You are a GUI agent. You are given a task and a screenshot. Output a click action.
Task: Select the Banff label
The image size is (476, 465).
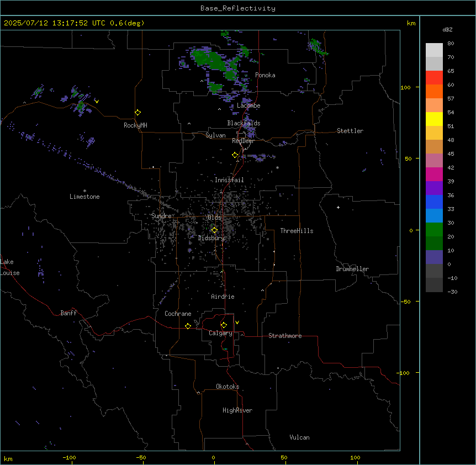tap(68, 313)
